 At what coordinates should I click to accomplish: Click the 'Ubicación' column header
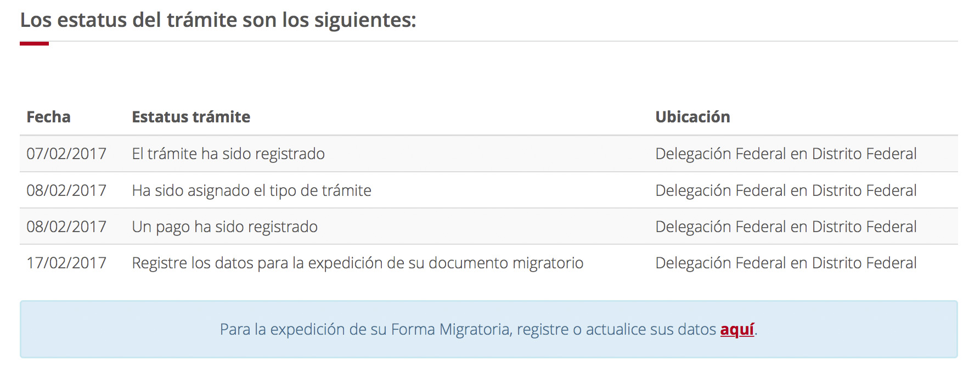pos(692,117)
